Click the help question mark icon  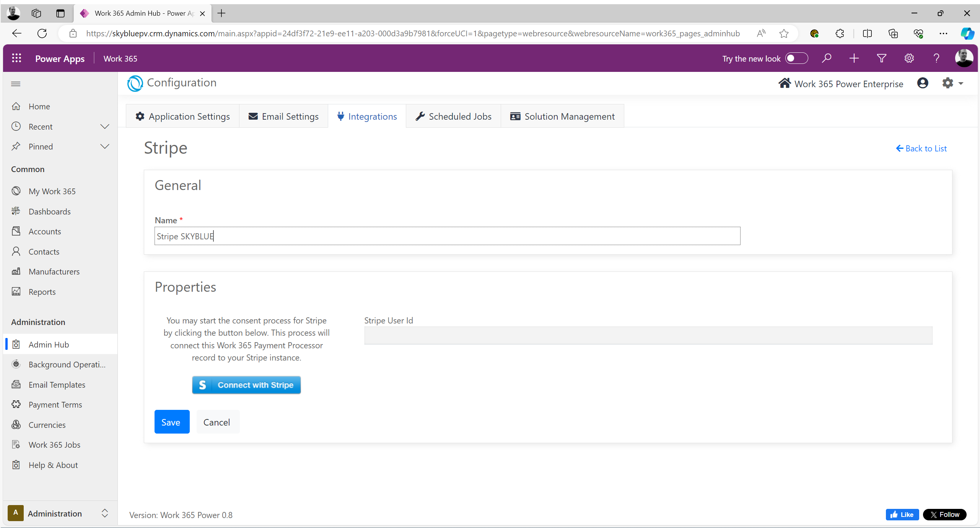coord(936,58)
